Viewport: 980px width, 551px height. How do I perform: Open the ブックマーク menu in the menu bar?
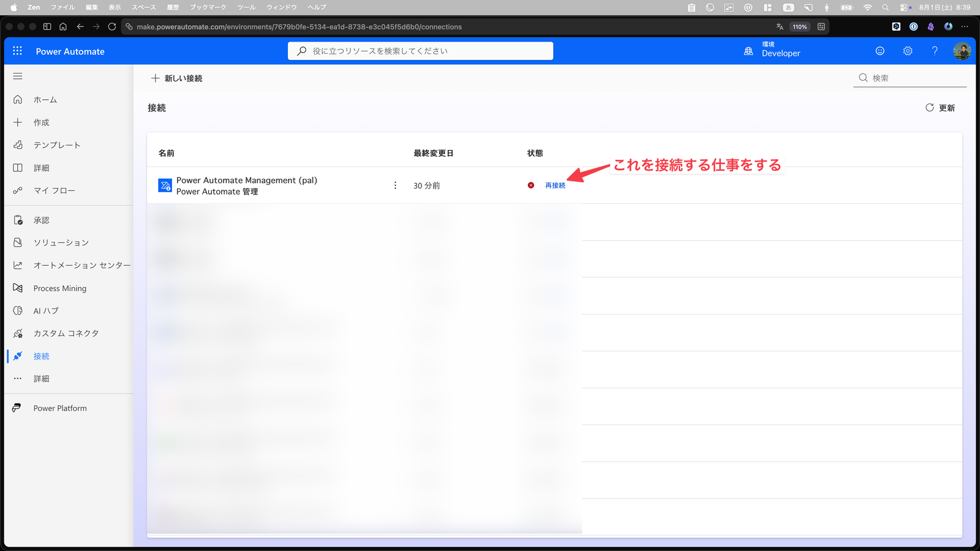tap(208, 7)
